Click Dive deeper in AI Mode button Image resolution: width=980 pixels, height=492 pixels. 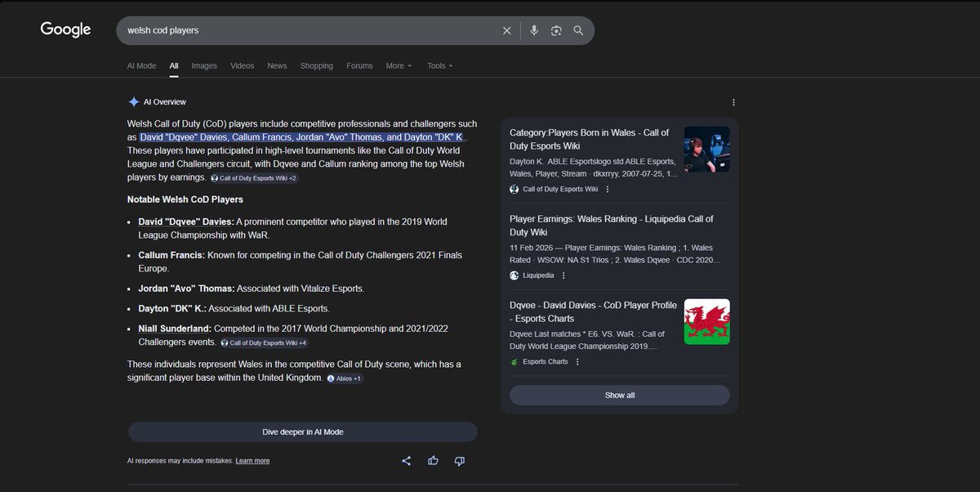click(302, 432)
